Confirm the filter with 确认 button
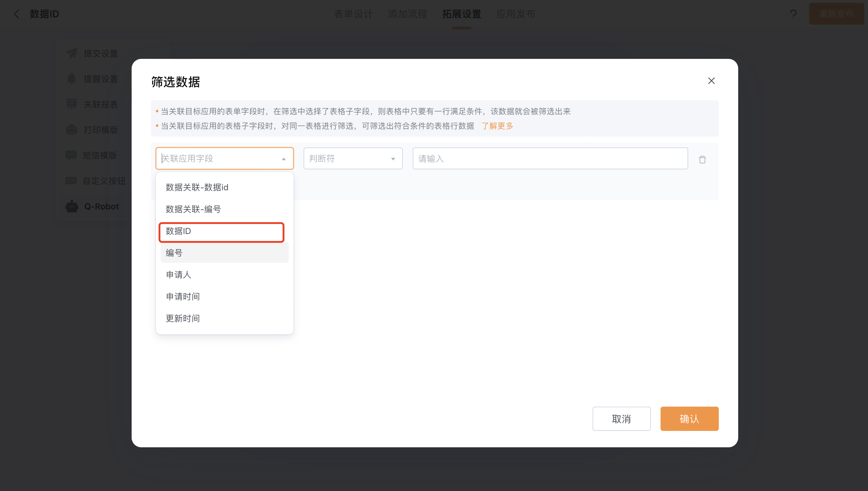The image size is (868, 491). tap(689, 419)
